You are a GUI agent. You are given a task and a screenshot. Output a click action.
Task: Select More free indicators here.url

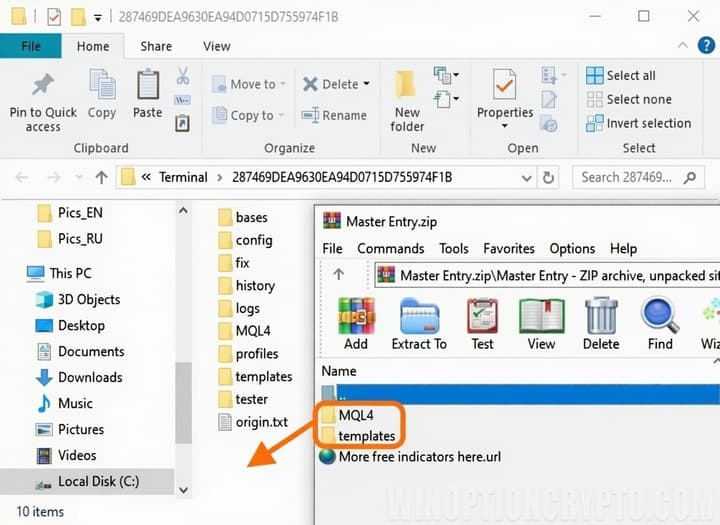pos(410,457)
